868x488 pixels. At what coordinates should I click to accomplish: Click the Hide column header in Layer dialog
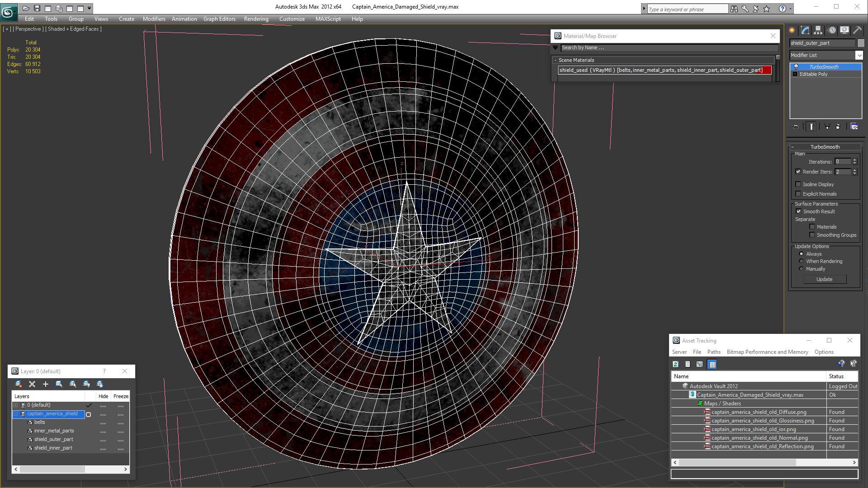coord(103,396)
